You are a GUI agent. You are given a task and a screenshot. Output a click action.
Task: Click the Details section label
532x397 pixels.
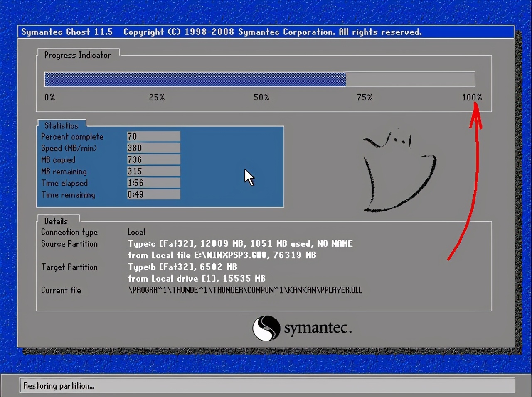point(55,221)
